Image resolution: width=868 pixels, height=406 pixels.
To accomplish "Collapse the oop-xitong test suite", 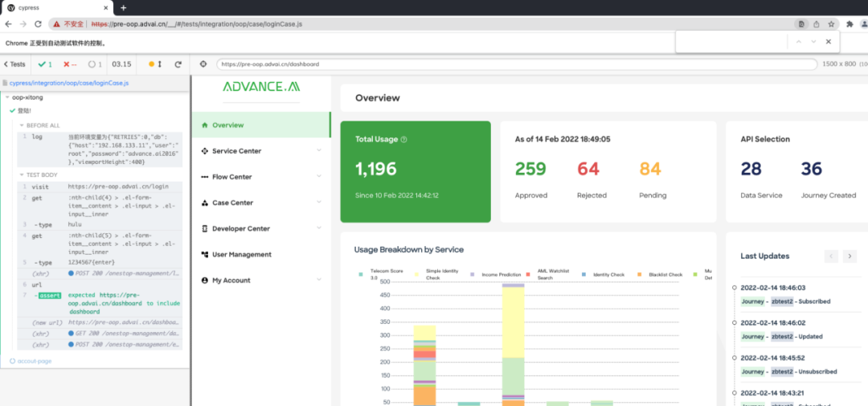I will [27, 97].
